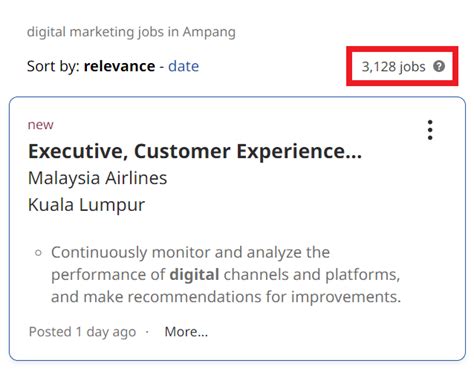This screenshot has height=369, width=474.
Task: Click separator dot before More...
Action: point(147,332)
